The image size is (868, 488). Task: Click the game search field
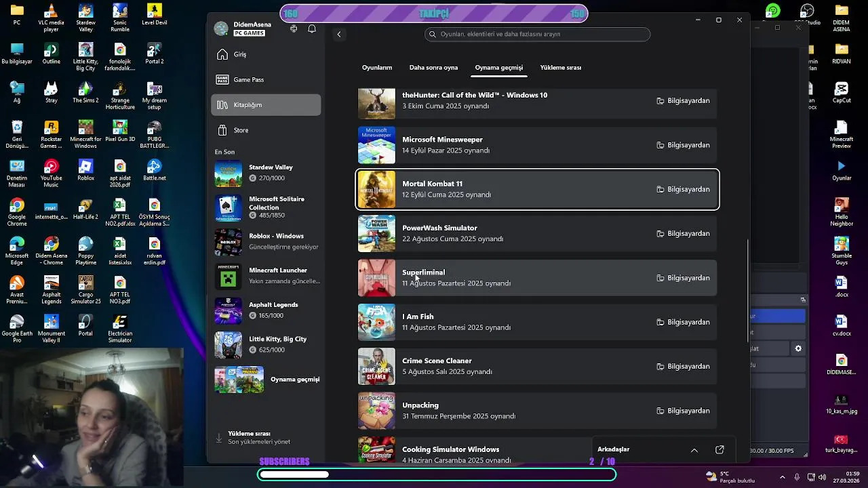coord(537,34)
